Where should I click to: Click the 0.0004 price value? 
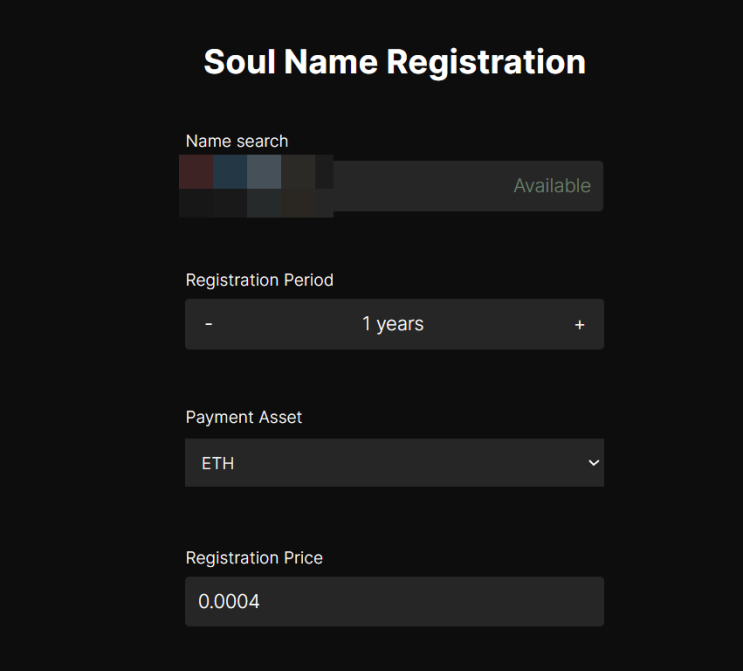229,602
